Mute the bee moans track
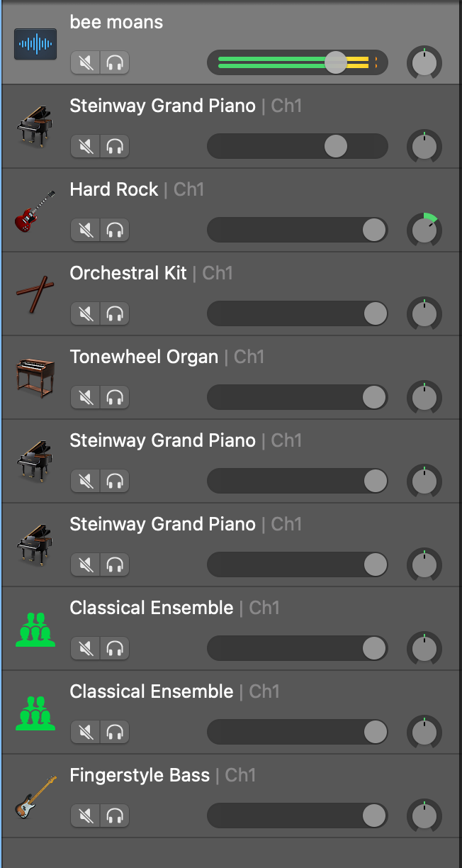462x868 pixels. coord(86,63)
